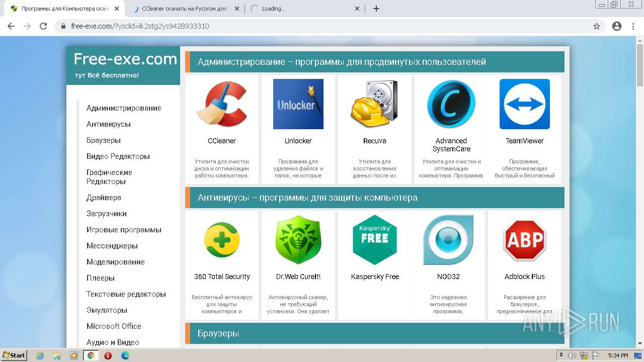Image resolution: width=644 pixels, height=362 pixels.
Task: Open the Unlocker program icon
Action: pos(298,104)
